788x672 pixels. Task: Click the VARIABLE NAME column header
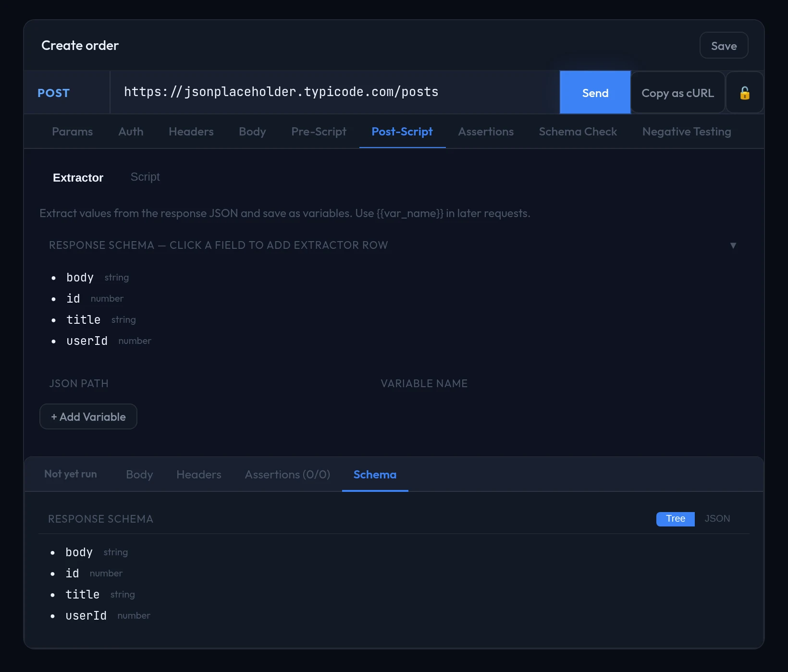(x=424, y=383)
